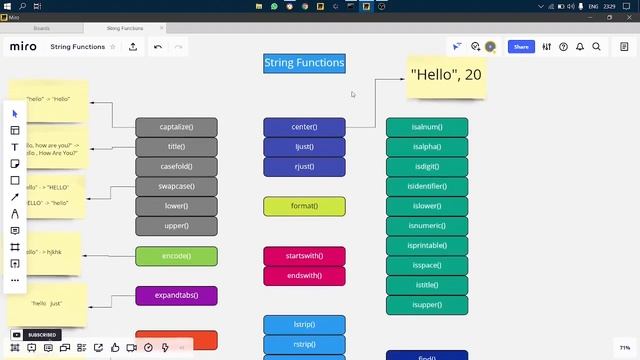
Task: Start video chat
Action: 131,348
